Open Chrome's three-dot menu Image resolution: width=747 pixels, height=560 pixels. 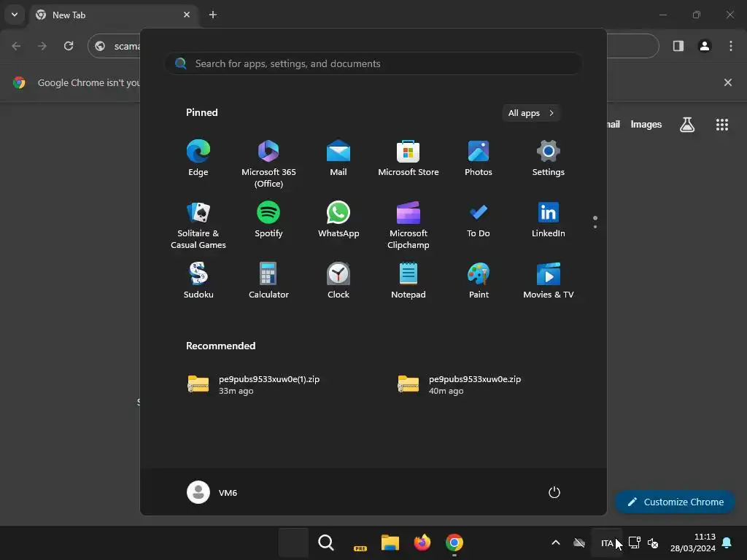coord(731,46)
